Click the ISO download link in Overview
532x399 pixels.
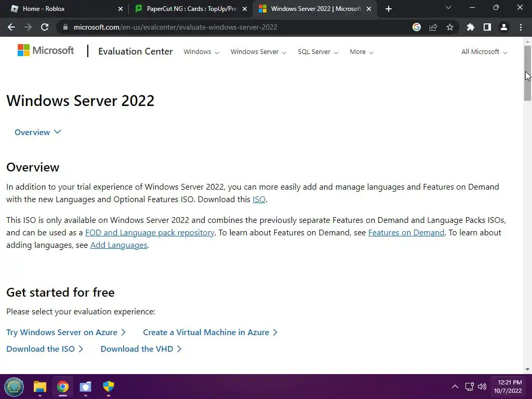pos(259,199)
